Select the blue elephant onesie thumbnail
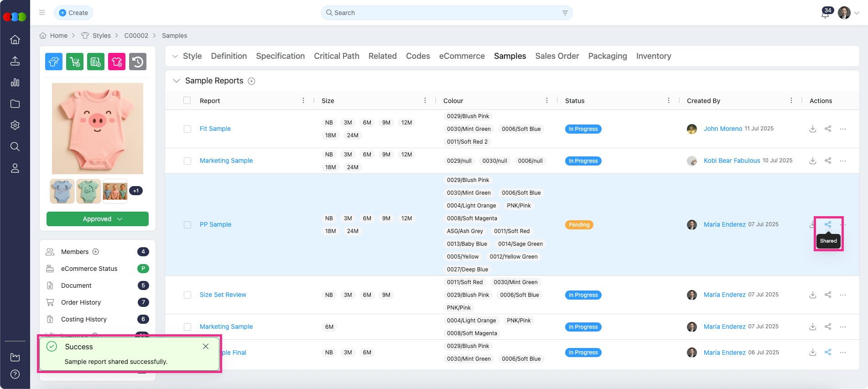 coord(62,191)
